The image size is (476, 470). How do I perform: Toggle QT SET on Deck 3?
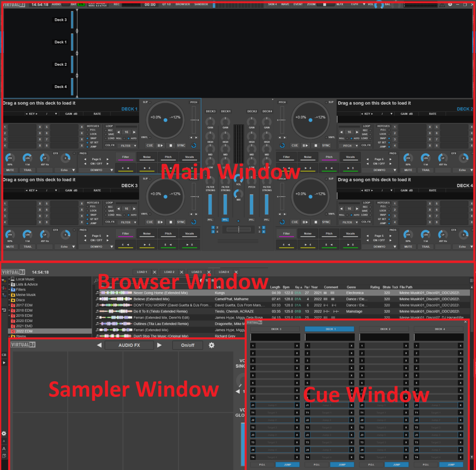click(87, 219)
